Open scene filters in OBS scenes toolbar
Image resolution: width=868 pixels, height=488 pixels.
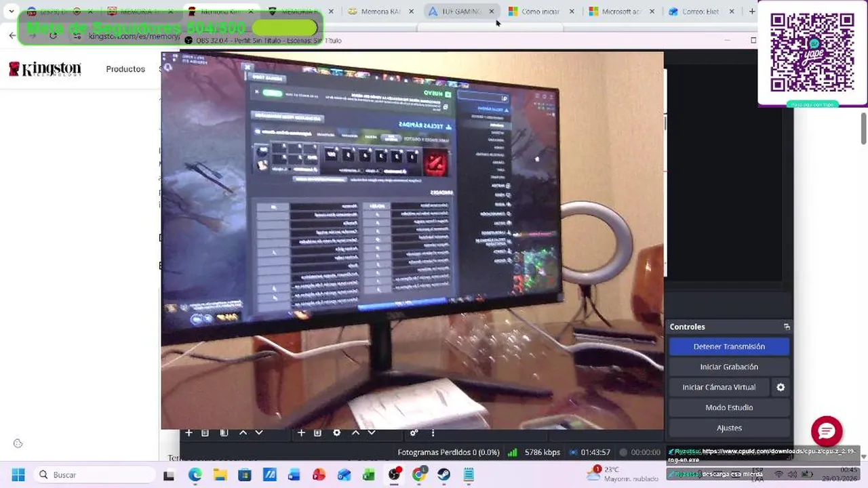click(224, 432)
